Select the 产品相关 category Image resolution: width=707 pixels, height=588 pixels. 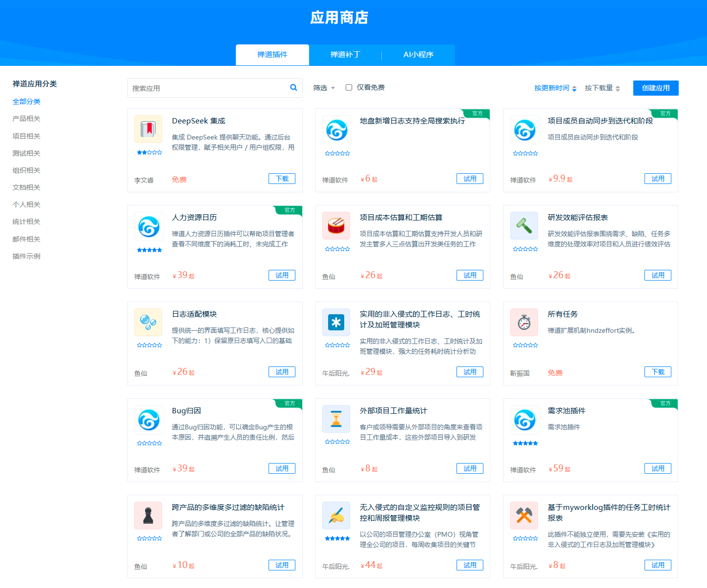pyautogui.click(x=26, y=119)
